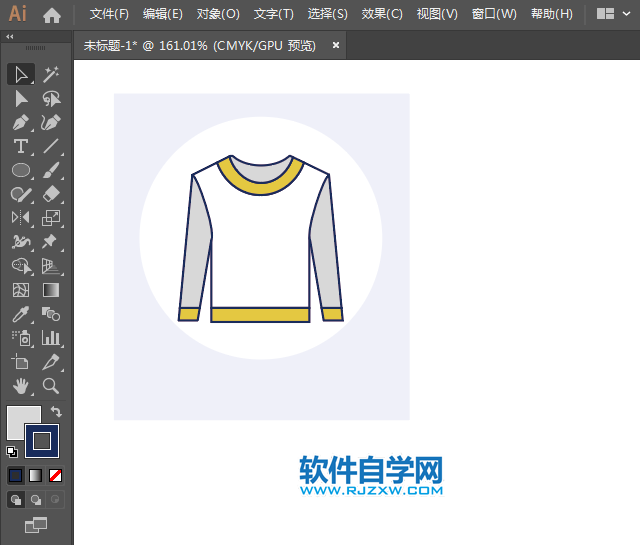Enable Draw Normal mode
Screen dimensions: 640x545
pyautogui.click(x=16, y=500)
